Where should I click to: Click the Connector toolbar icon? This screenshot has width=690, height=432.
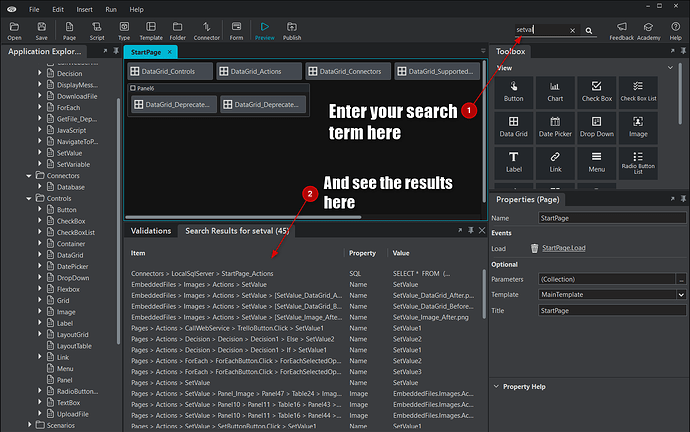coord(206,31)
